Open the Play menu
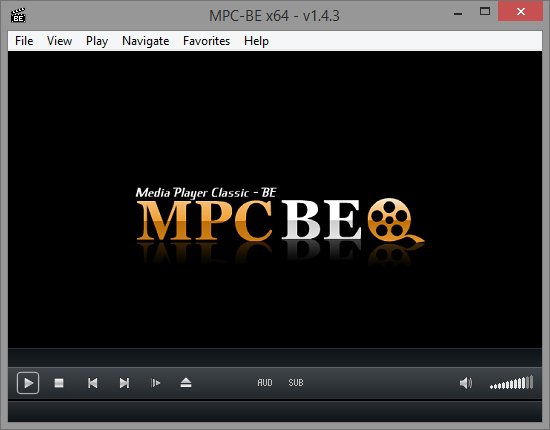 (97, 41)
